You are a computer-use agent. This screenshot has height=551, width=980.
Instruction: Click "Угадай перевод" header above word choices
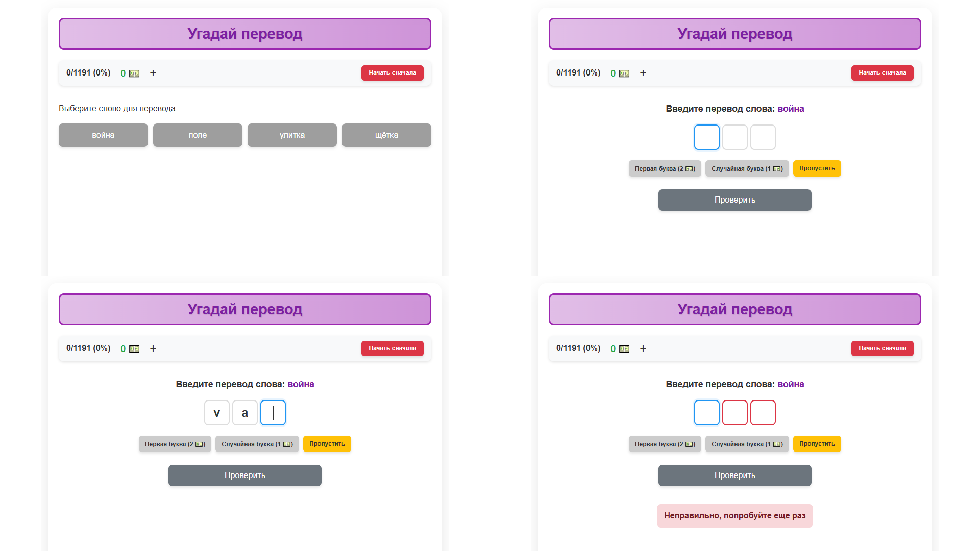click(245, 34)
